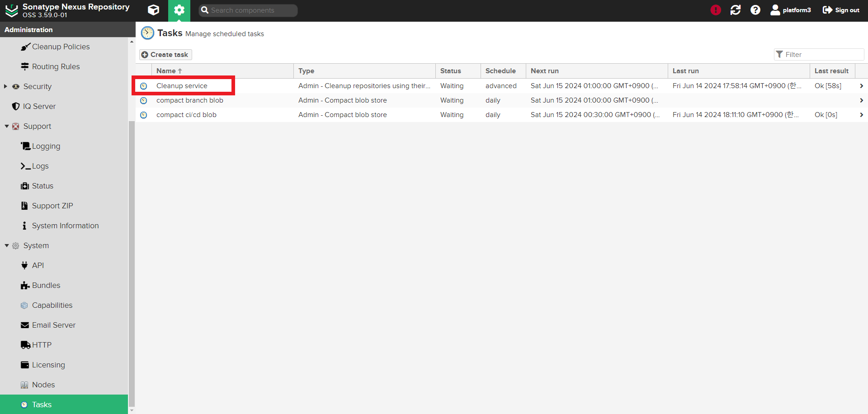Click the refresh icon in header

736,10
